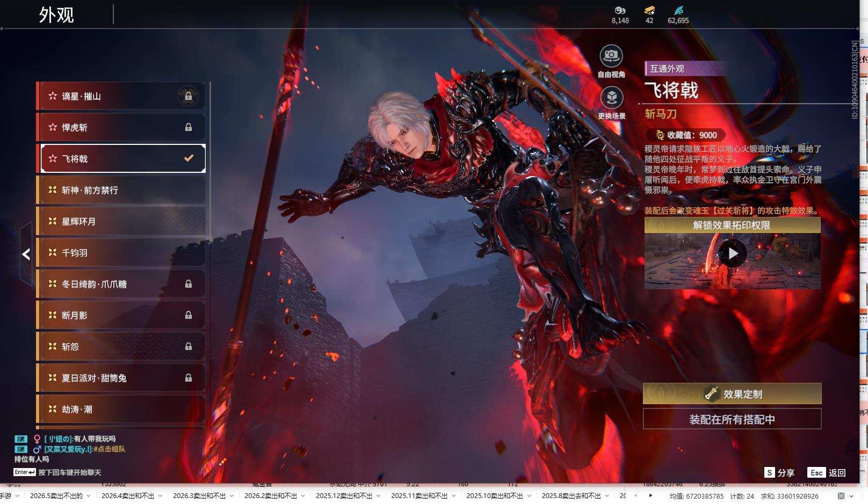This screenshot has height=504, width=868.
Task: Click the lock icon on the 斩怨 row
Action: click(189, 347)
